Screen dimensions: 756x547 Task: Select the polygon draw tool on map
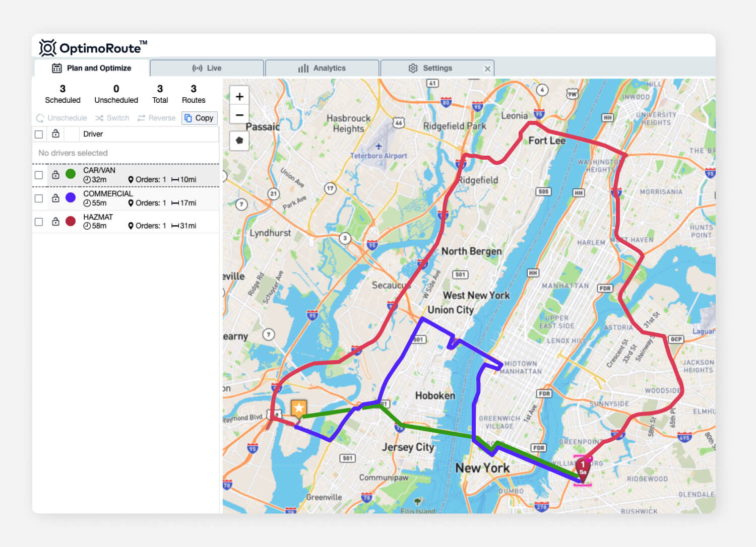click(239, 141)
